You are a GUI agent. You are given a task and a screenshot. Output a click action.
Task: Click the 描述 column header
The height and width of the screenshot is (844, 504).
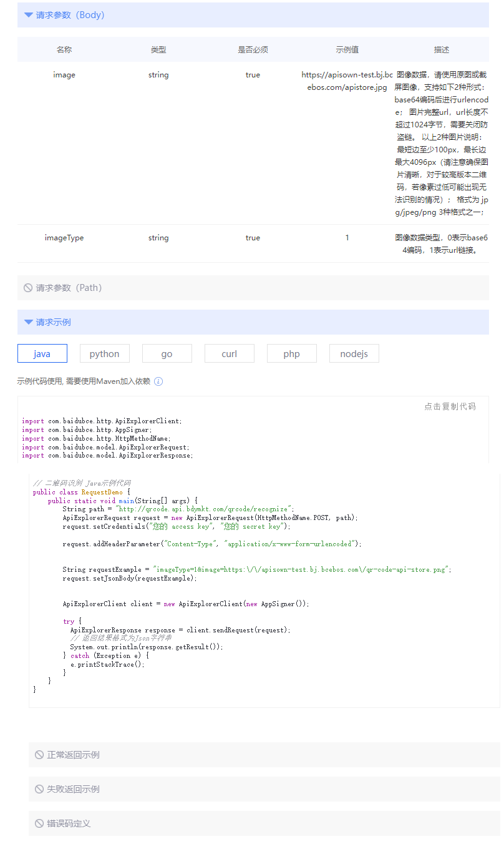coord(442,50)
